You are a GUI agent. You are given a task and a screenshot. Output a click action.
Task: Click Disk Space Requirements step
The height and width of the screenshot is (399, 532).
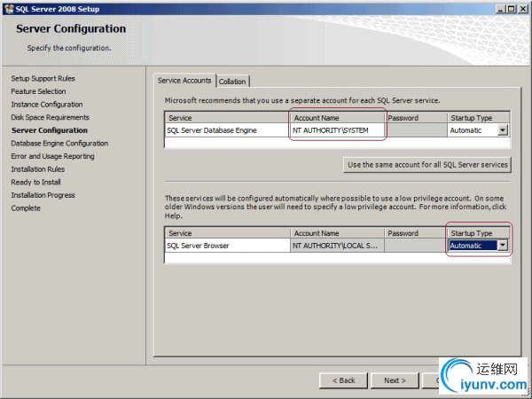(x=51, y=117)
